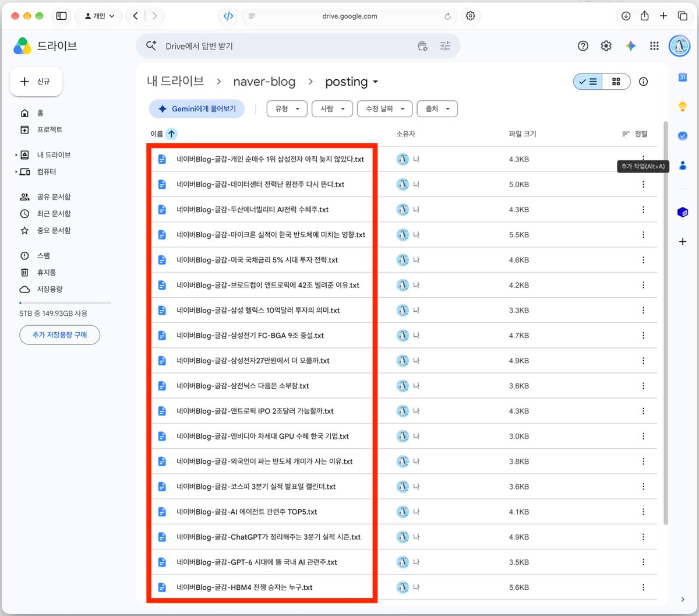Launch Gemini sparkle icon in header
The height and width of the screenshot is (616, 699).
pos(631,46)
